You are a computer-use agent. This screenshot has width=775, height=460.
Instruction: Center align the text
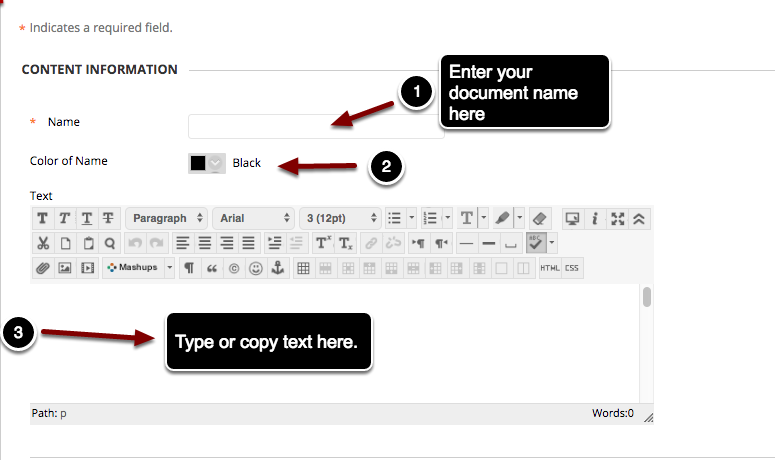coord(205,243)
